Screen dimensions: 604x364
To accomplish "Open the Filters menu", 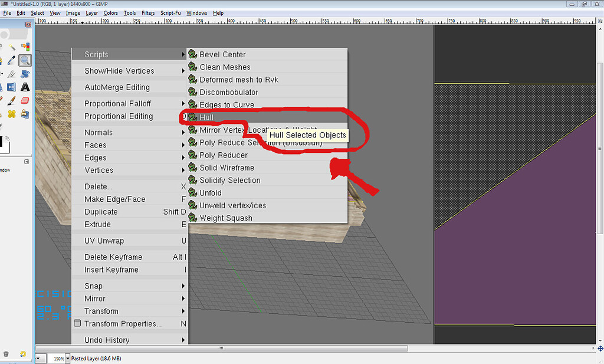I will 147,12.
